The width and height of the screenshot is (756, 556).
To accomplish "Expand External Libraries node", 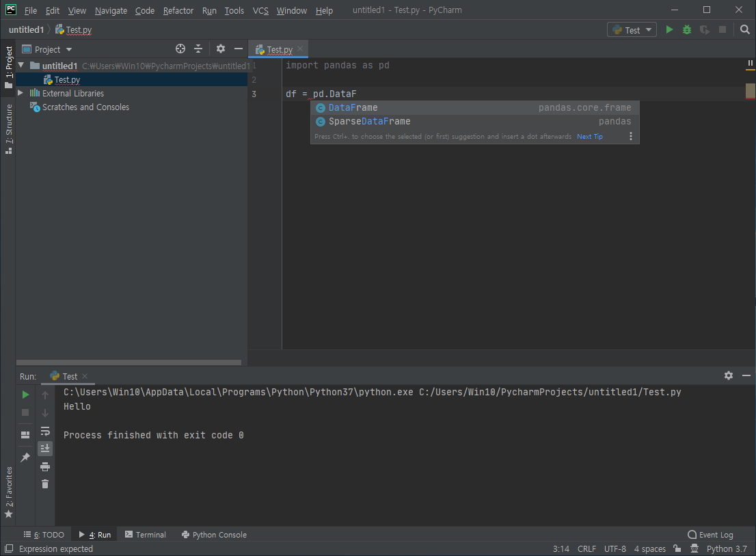I will 21,92.
